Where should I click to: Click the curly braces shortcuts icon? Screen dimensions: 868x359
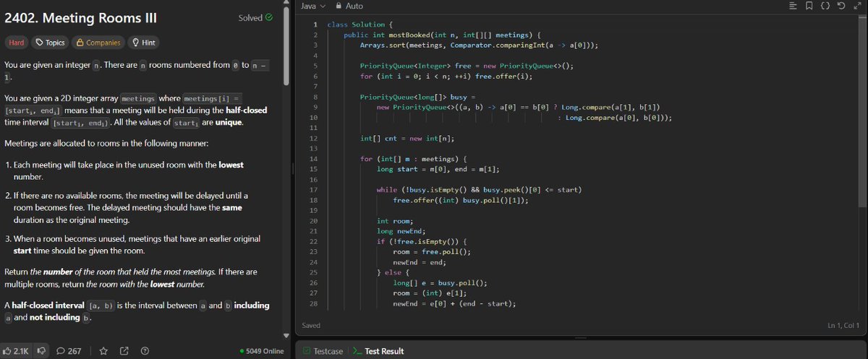(826, 6)
